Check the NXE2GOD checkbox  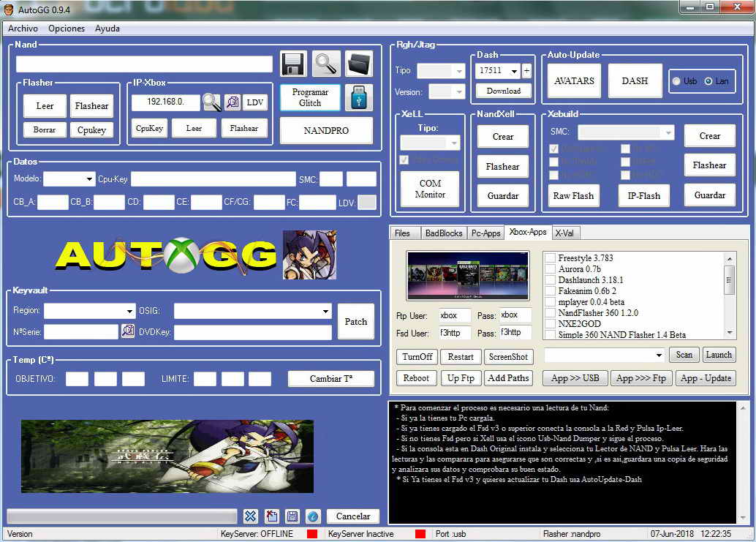tap(550, 324)
